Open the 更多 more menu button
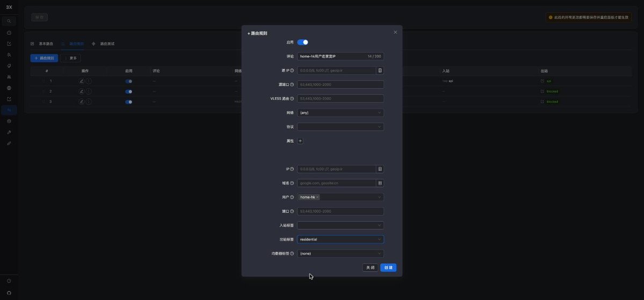The image size is (644, 300). click(x=71, y=58)
